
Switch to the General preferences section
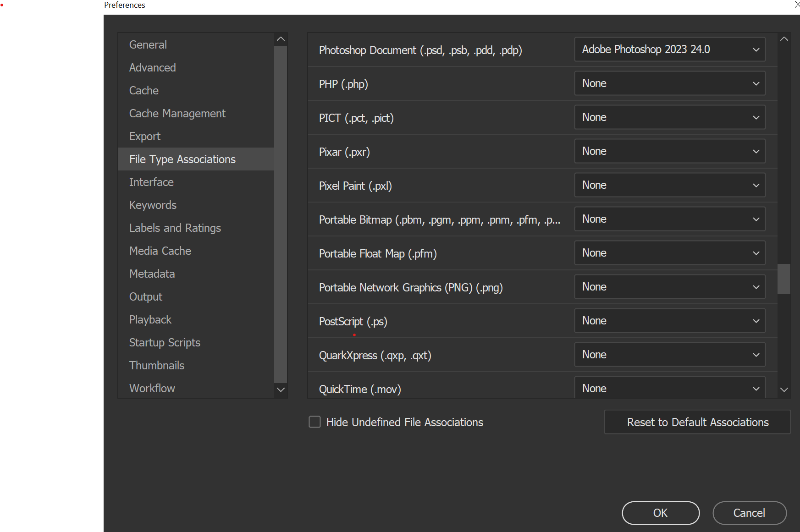coord(148,44)
